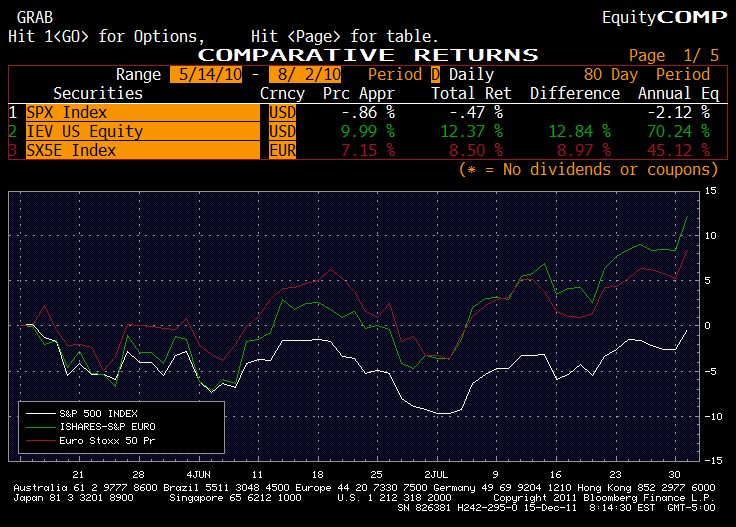The width and height of the screenshot is (736, 527).
Task: Select the Period field showing D
Action: click(436, 75)
